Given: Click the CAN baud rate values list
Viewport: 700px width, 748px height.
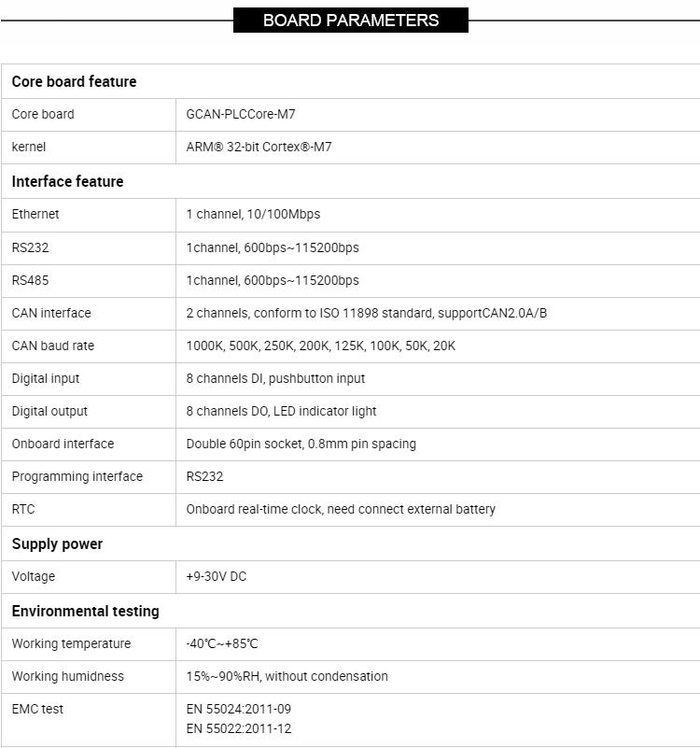Looking at the screenshot, I should (320, 346).
